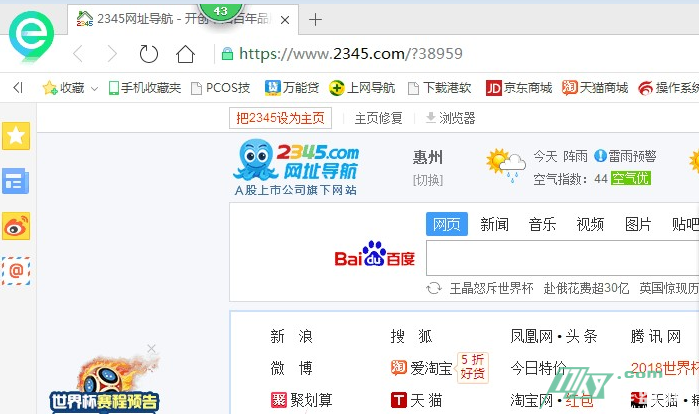Open the 下载港软 bookmark

click(x=440, y=88)
